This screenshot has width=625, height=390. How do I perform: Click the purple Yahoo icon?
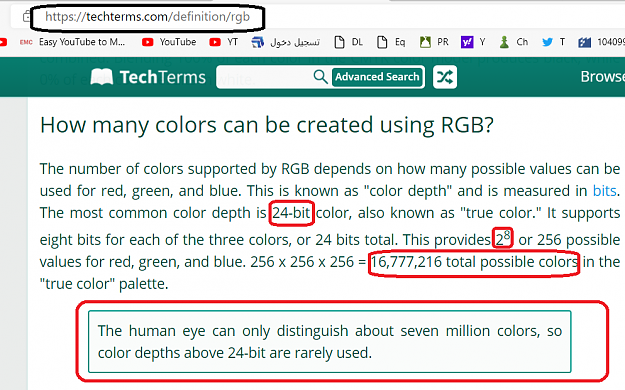click(467, 42)
